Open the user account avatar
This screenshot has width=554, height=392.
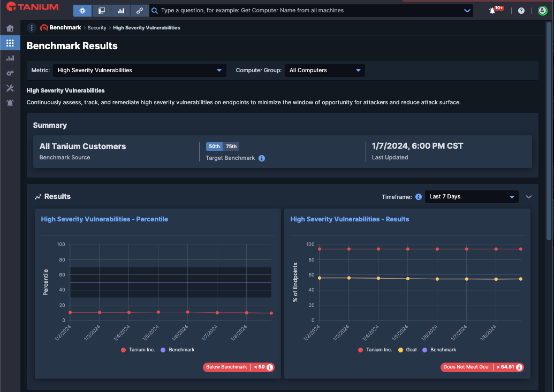pos(542,11)
